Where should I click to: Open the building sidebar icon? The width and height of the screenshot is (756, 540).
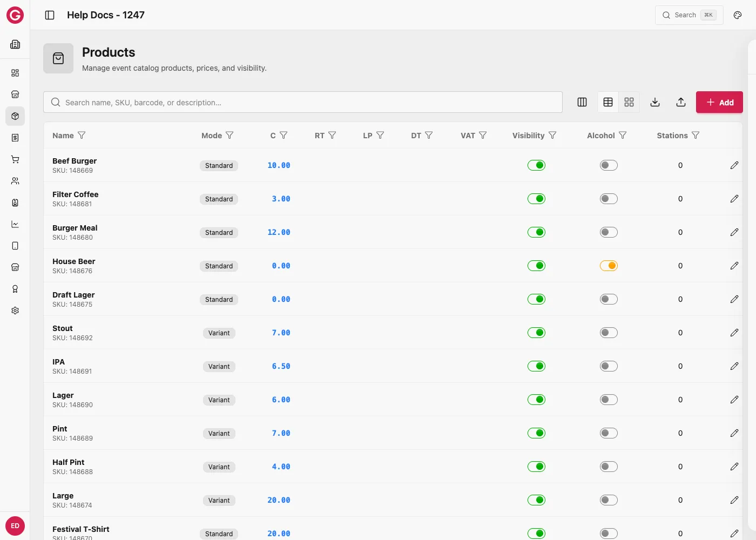click(x=15, y=44)
